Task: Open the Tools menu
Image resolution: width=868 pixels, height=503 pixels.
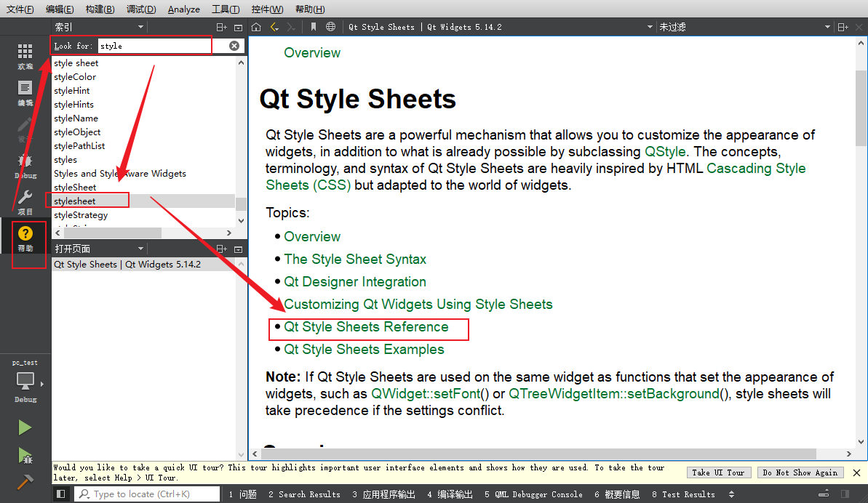Action: (226, 9)
